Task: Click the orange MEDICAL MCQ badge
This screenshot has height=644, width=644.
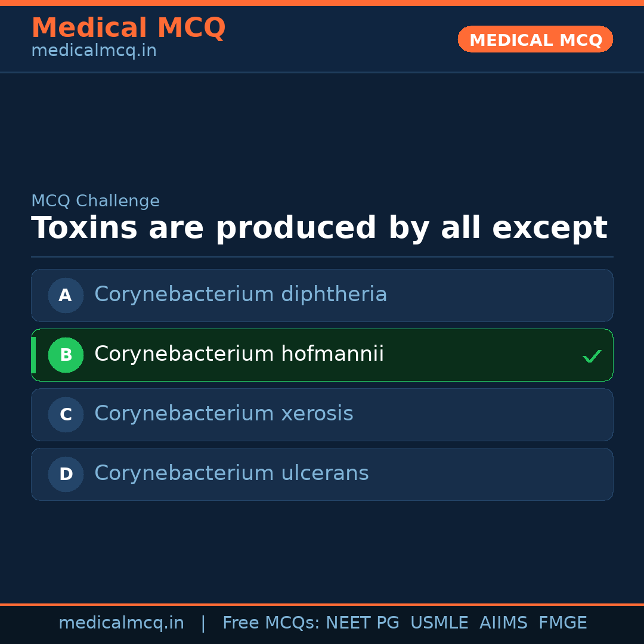Action: coord(535,39)
